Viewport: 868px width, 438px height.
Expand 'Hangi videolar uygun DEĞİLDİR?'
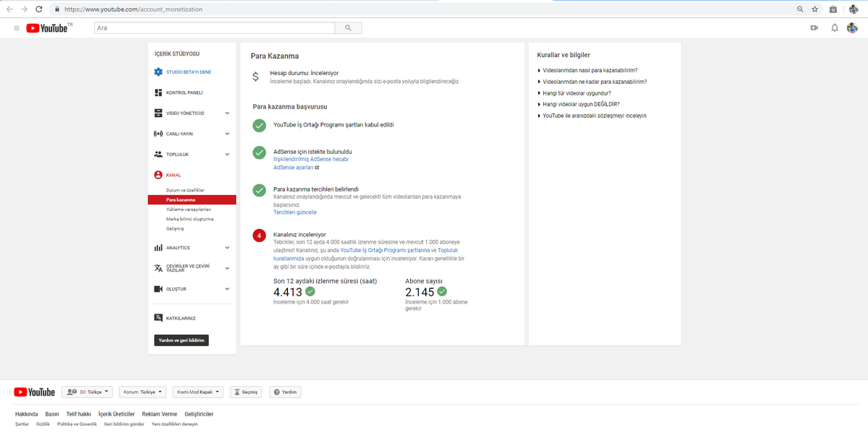581,104
